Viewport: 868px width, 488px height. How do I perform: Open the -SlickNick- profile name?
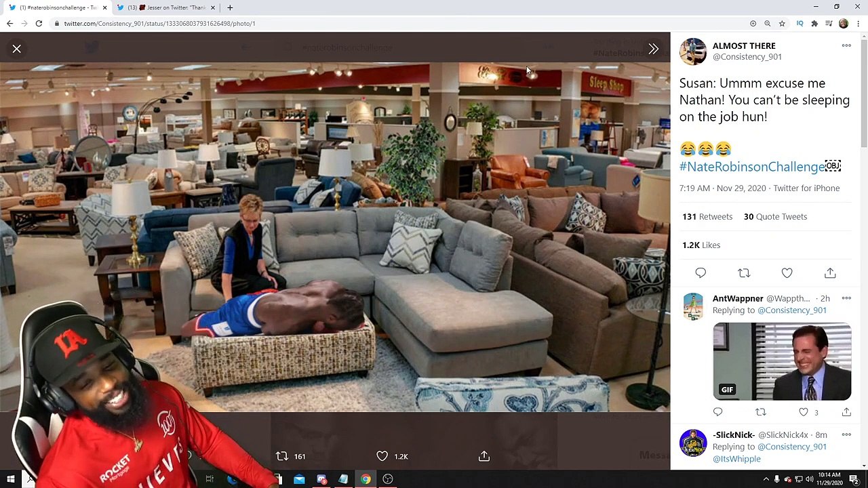point(734,435)
